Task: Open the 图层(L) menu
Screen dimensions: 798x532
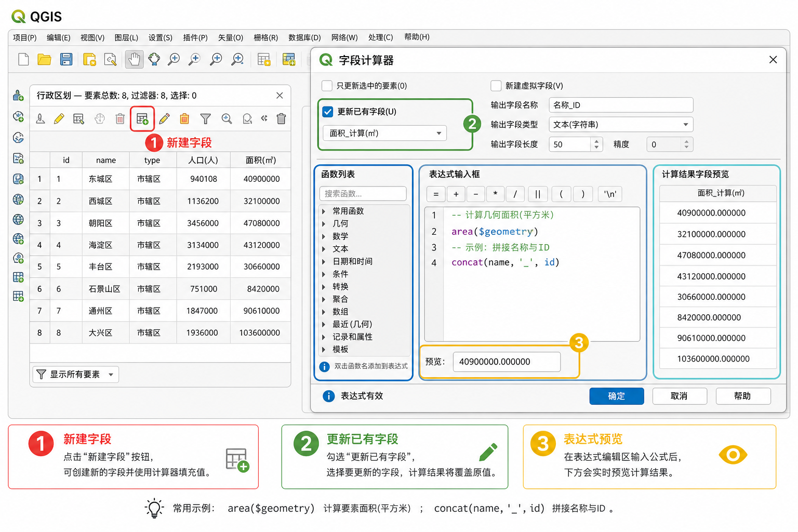Action: pos(126,37)
